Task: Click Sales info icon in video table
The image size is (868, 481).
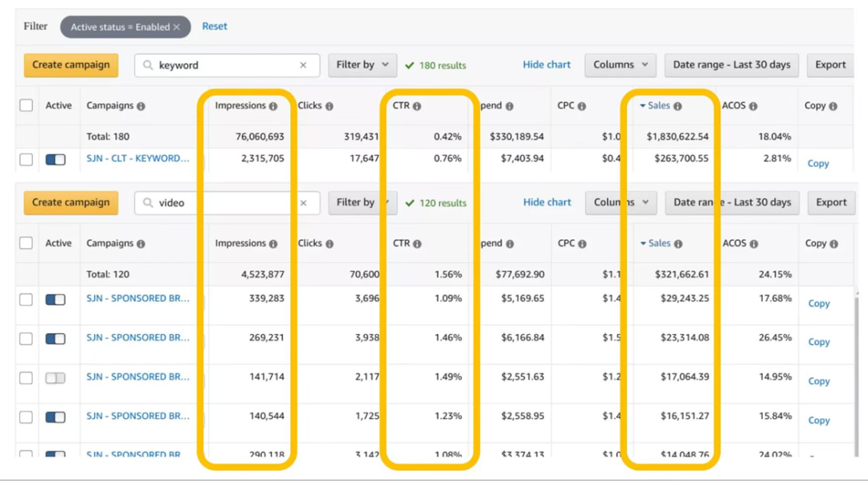Action: (678, 244)
